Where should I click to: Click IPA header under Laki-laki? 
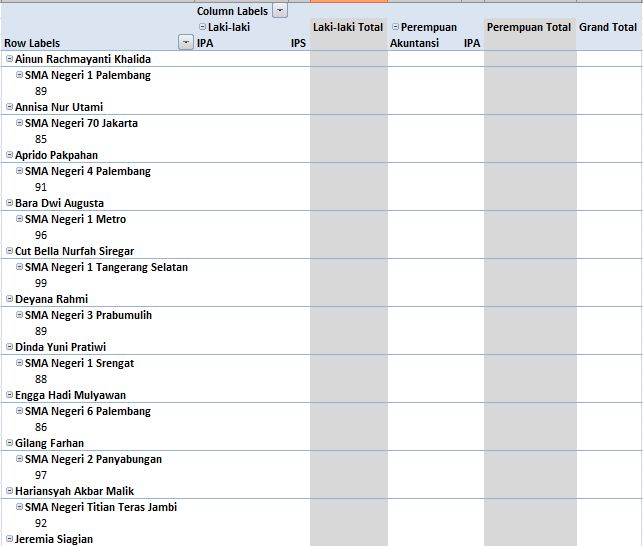point(205,43)
